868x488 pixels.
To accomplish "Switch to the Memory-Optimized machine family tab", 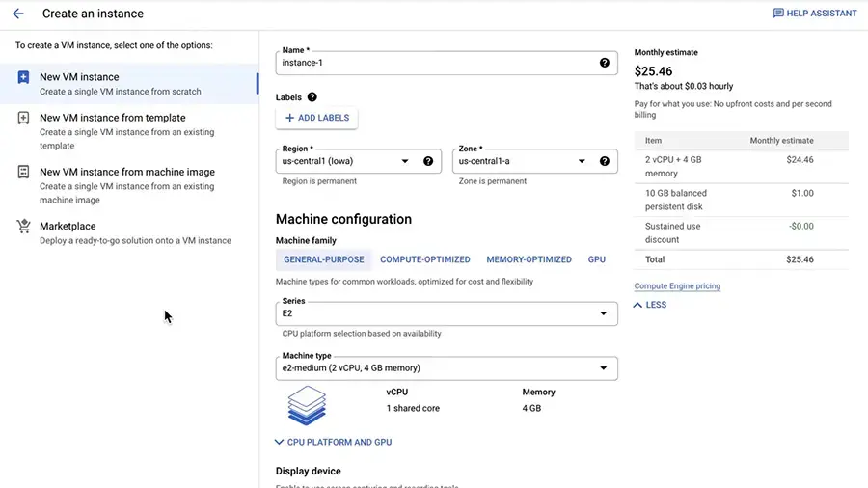I will pyautogui.click(x=529, y=259).
